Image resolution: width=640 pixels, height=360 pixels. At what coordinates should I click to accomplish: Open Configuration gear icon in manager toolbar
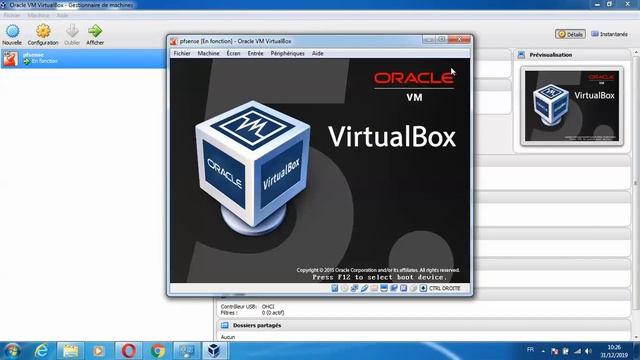pos(43,31)
